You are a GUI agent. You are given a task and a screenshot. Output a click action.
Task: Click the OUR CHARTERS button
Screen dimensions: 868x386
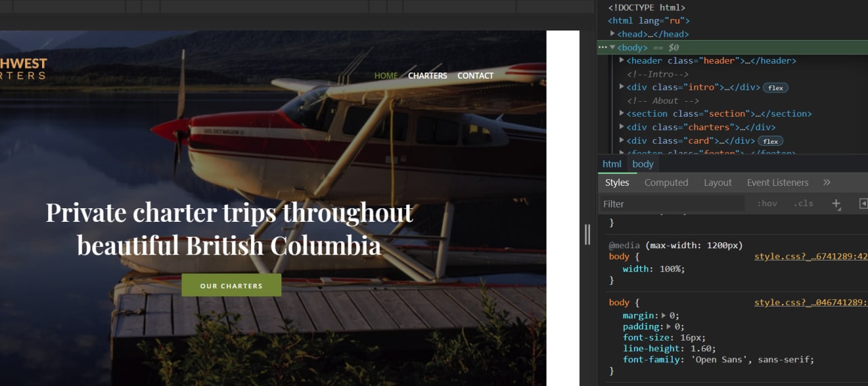231,286
